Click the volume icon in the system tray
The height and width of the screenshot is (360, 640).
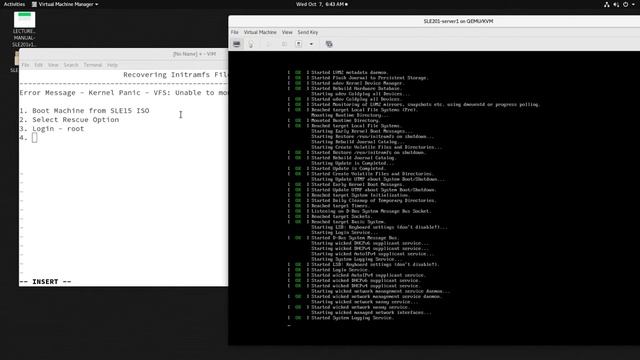pyautogui.click(x=616, y=4)
